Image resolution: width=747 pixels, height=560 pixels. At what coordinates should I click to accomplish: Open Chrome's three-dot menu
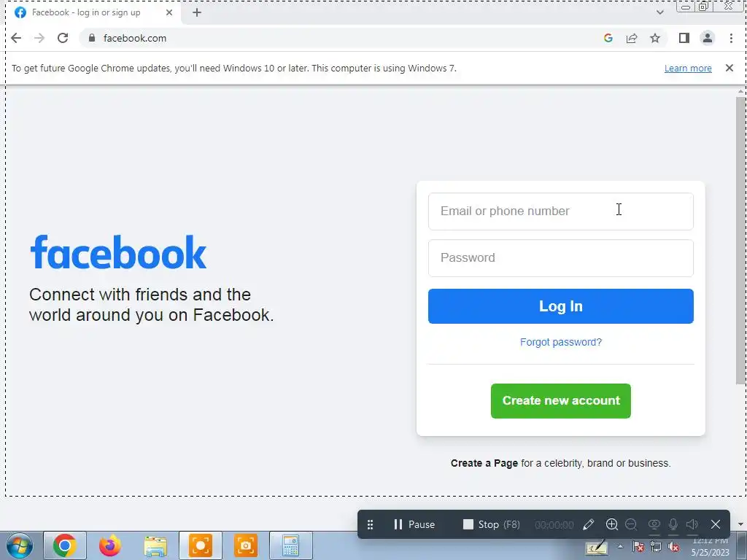(731, 38)
